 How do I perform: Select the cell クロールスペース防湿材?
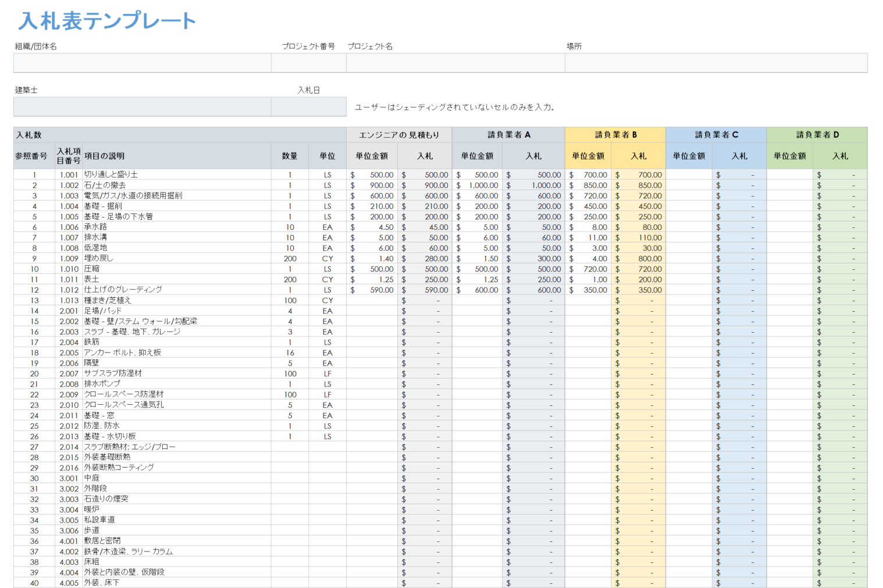pyautogui.click(x=177, y=394)
